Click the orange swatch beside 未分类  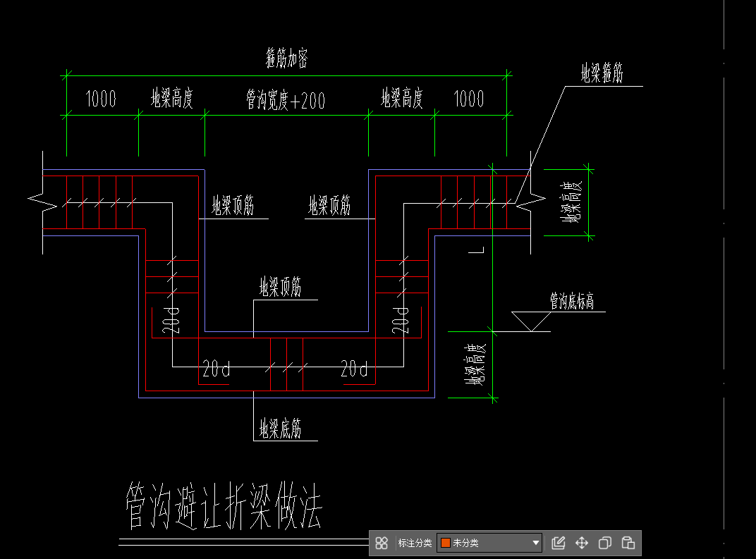pos(446,543)
